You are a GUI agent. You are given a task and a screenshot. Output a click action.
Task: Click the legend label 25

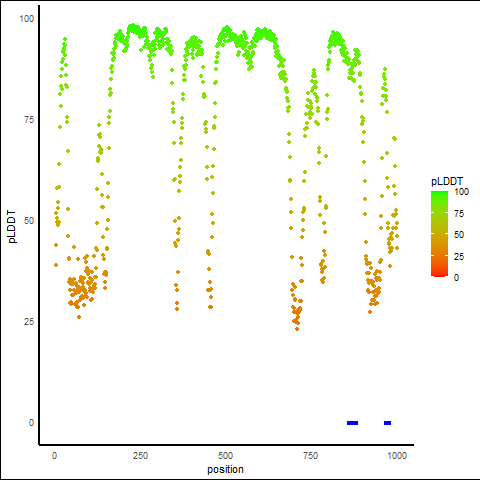tap(459, 256)
